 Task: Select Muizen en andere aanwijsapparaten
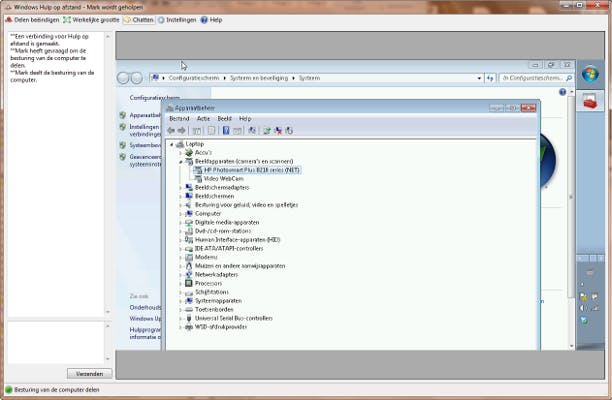click(x=240, y=266)
